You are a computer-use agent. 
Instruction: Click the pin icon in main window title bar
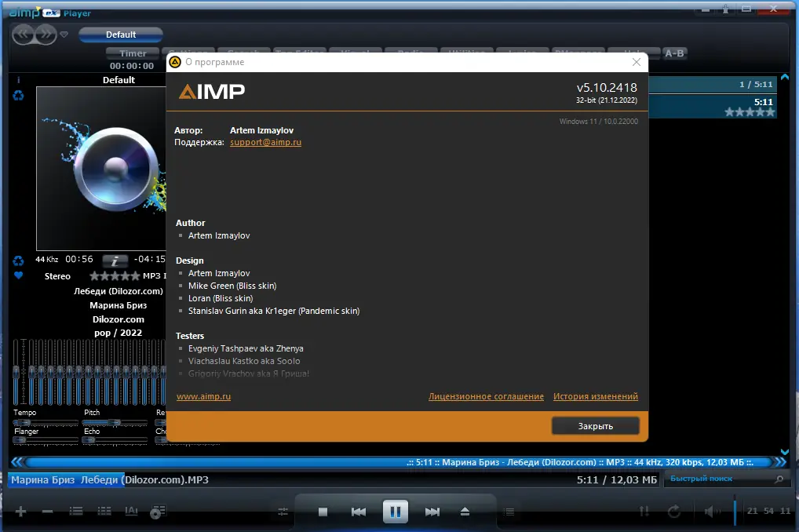pyautogui.click(x=726, y=9)
